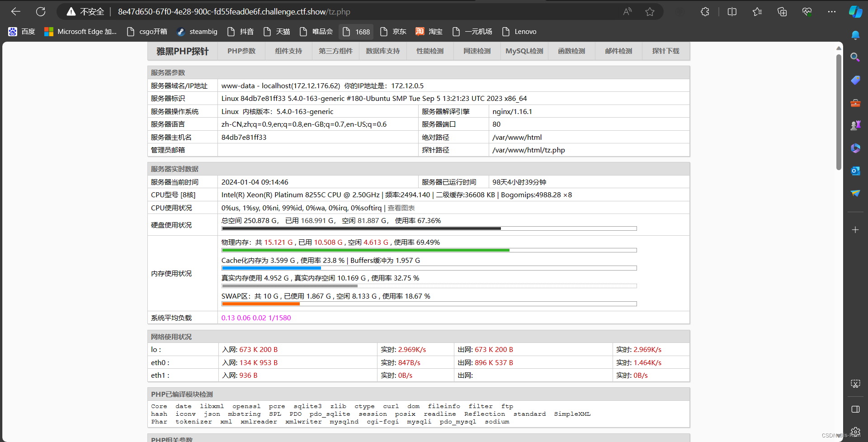Select the PHP参数 tab
The width and height of the screenshot is (868, 442).
241,51
